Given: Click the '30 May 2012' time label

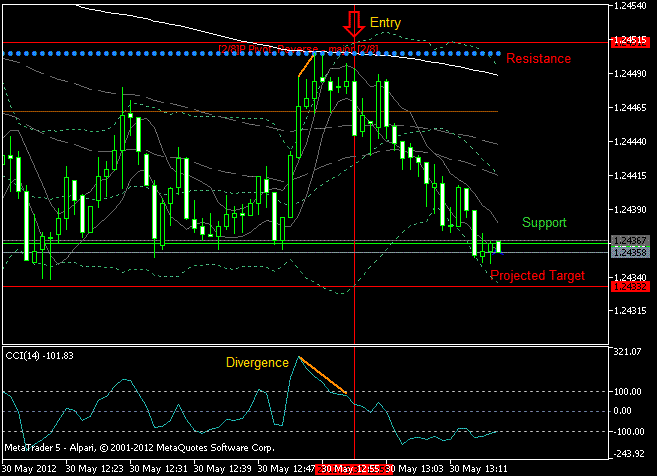Looking at the screenshot, I should [29, 468].
